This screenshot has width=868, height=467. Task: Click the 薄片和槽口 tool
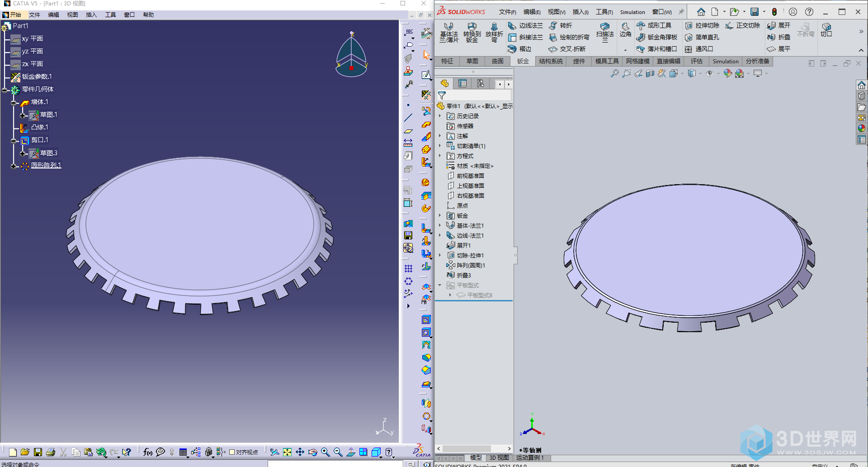click(657, 49)
